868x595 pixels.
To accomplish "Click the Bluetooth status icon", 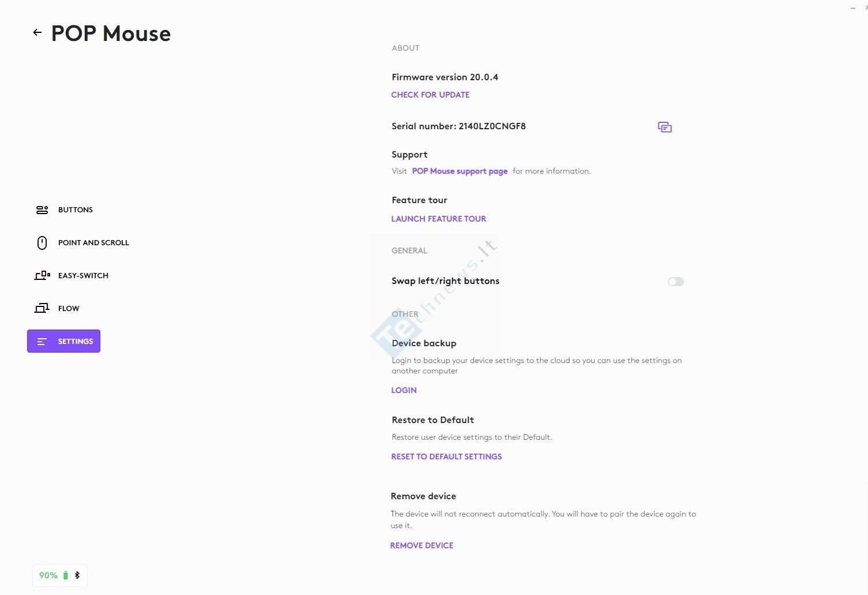I will coord(77,575).
